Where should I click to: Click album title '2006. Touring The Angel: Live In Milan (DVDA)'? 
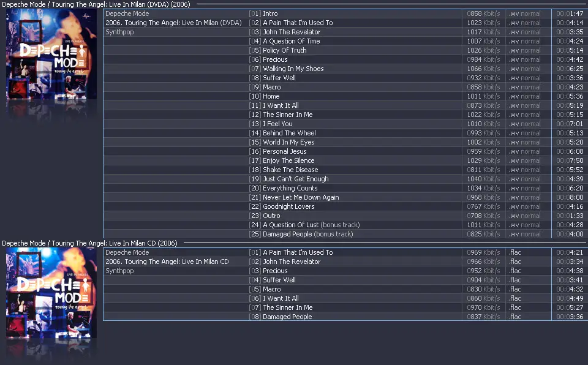click(x=173, y=23)
